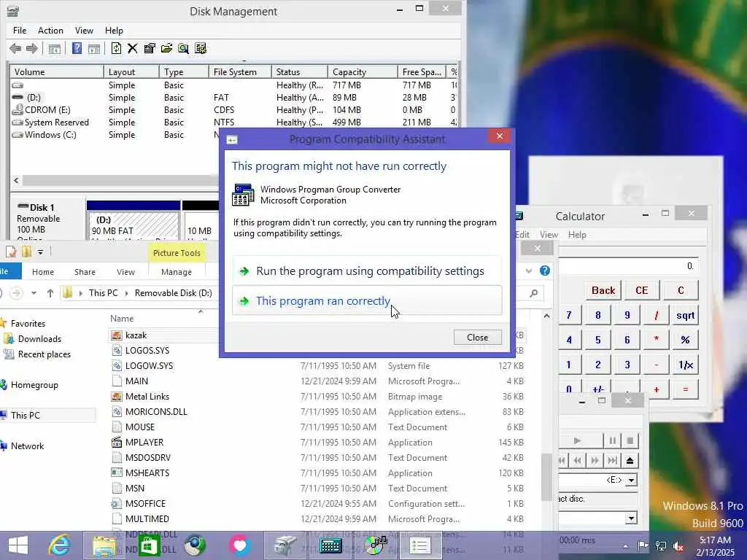Select Downloads in the Favorites pane
Screen dimensions: 747x560
click(x=39, y=339)
